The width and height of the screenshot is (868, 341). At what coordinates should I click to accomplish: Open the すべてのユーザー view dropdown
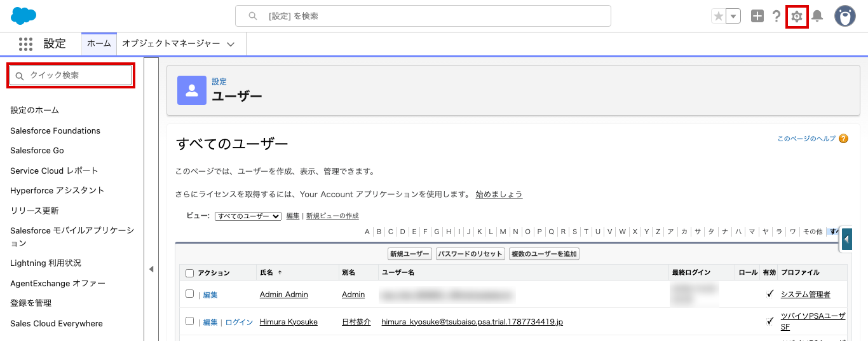(x=248, y=216)
